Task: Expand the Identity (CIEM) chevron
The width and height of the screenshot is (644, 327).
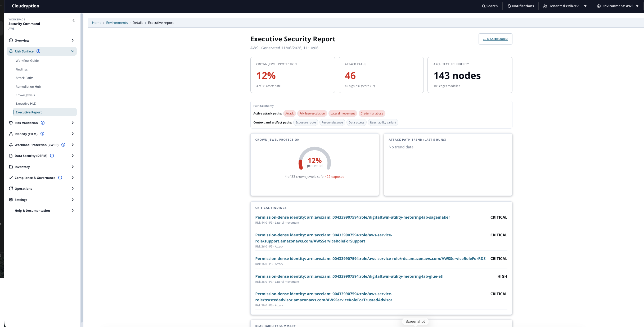Action: (x=73, y=134)
